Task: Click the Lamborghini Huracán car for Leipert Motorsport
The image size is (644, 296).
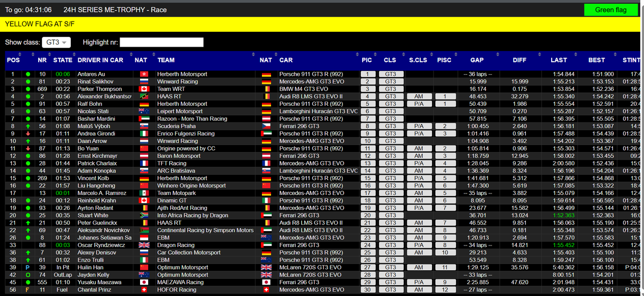Action: point(318,111)
